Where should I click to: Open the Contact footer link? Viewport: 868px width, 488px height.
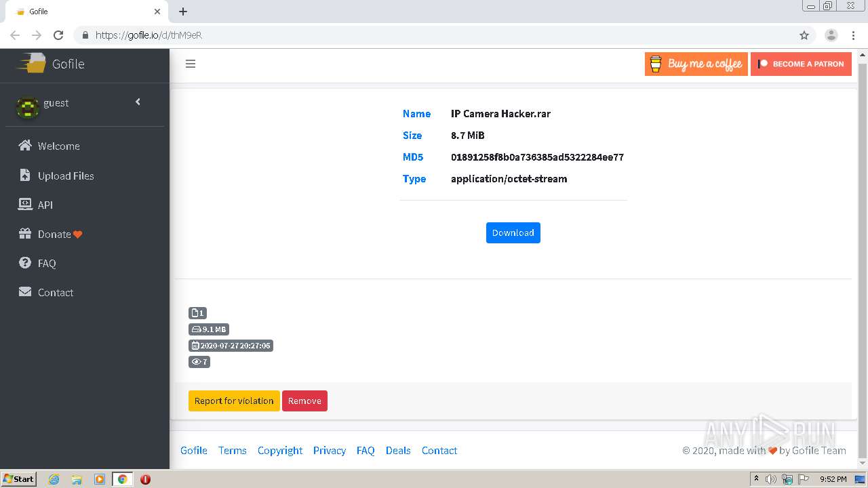click(x=439, y=450)
